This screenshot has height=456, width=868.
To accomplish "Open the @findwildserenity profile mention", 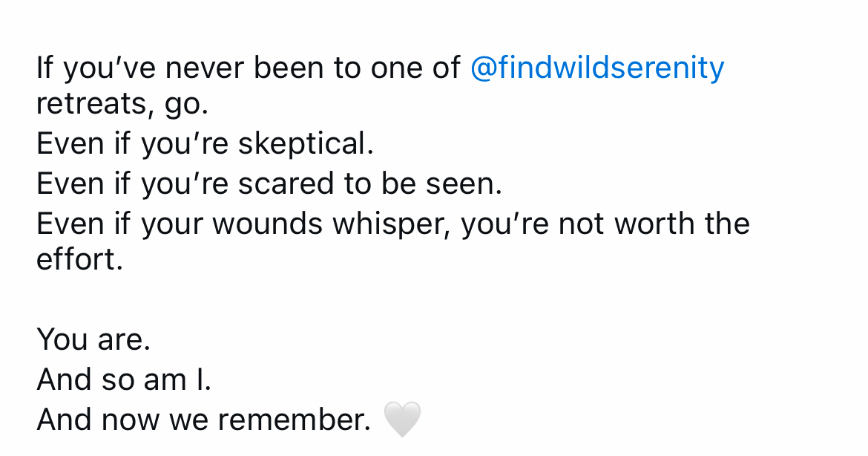I will click(597, 69).
